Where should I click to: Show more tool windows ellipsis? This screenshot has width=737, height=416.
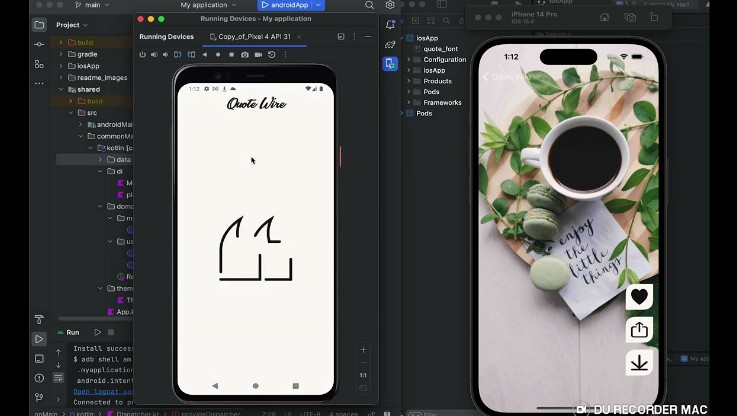tap(39, 83)
